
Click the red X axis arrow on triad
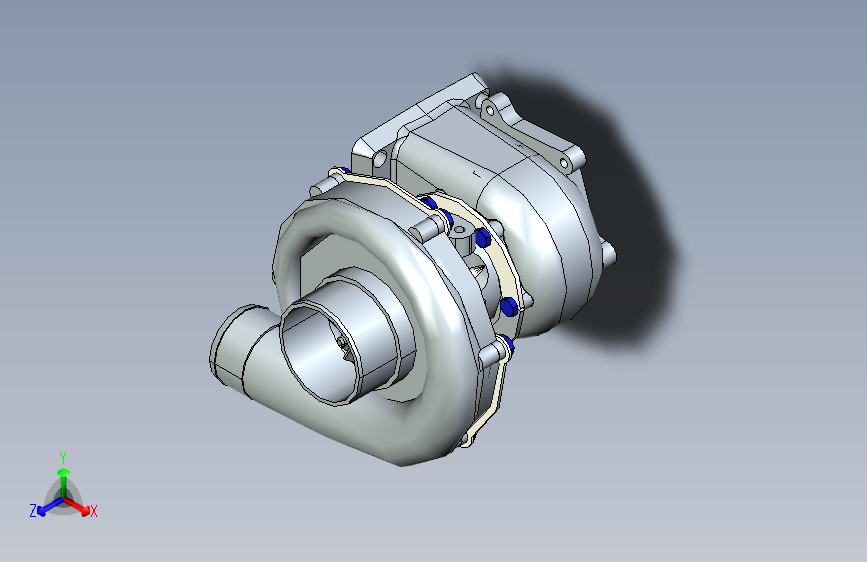pos(77,506)
